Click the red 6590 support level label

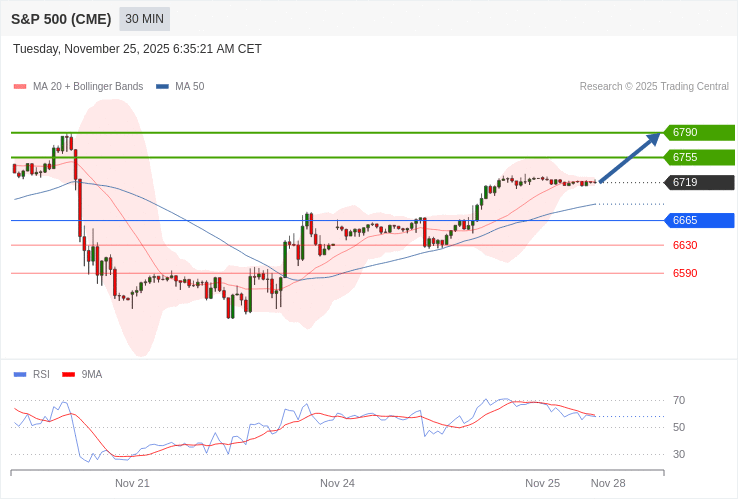(x=685, y=273)
